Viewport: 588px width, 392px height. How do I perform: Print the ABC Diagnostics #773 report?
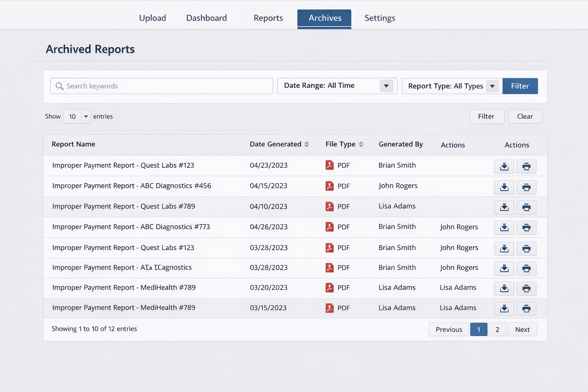526,228
